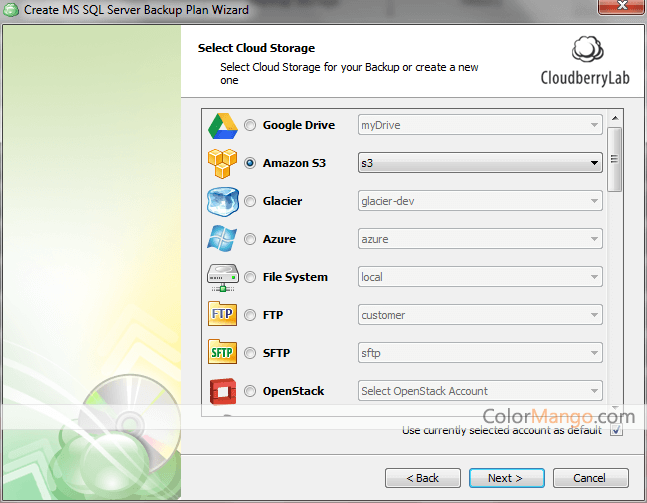Image resolution: width=647 pixels, height=503 pixels.
Task: Choose the Glacier radio button
Action: pyautogui.click(x=250, y=201)
